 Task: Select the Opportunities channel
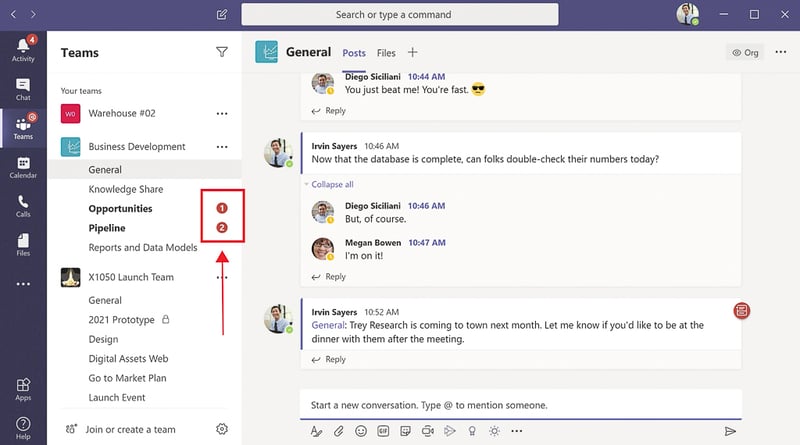(120, 209)
